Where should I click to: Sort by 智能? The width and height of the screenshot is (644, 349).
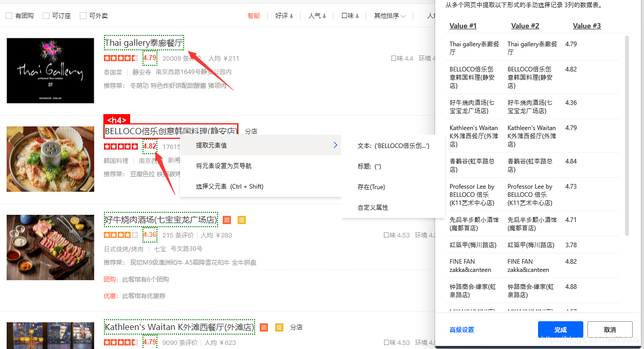click(x=254, y=16)
